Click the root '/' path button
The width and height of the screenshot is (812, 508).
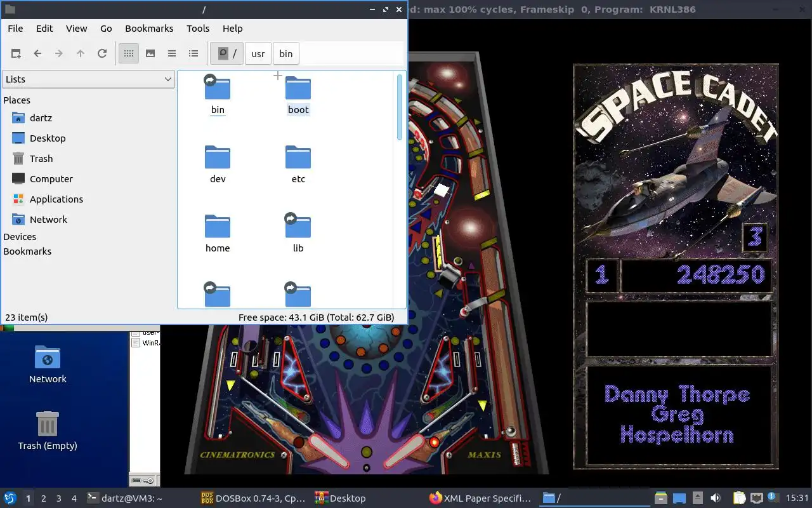[x=227, y=54]
